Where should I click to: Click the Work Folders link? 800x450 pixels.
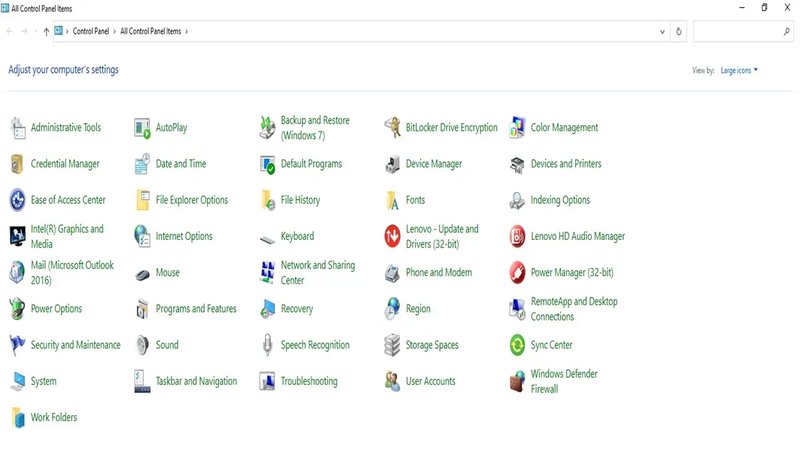[x=54, y=417]
